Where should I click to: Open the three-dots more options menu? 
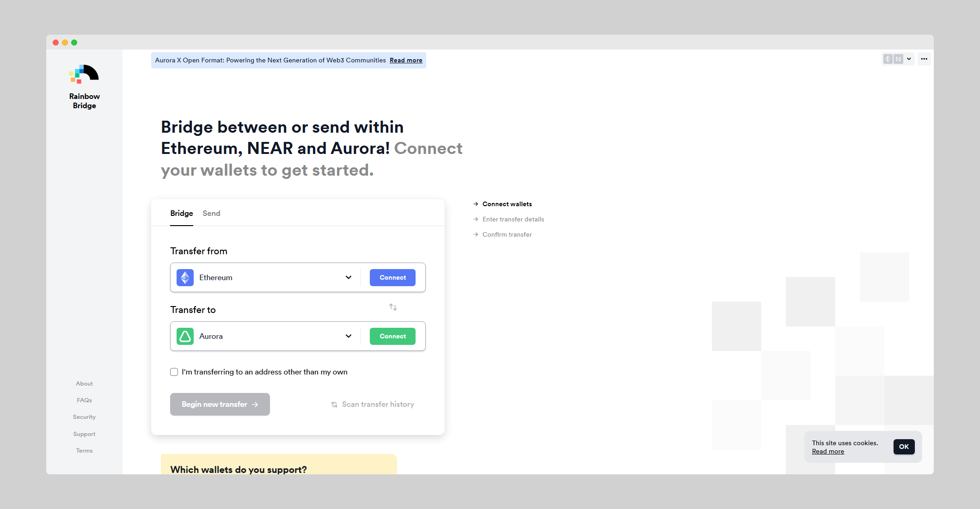924,59
